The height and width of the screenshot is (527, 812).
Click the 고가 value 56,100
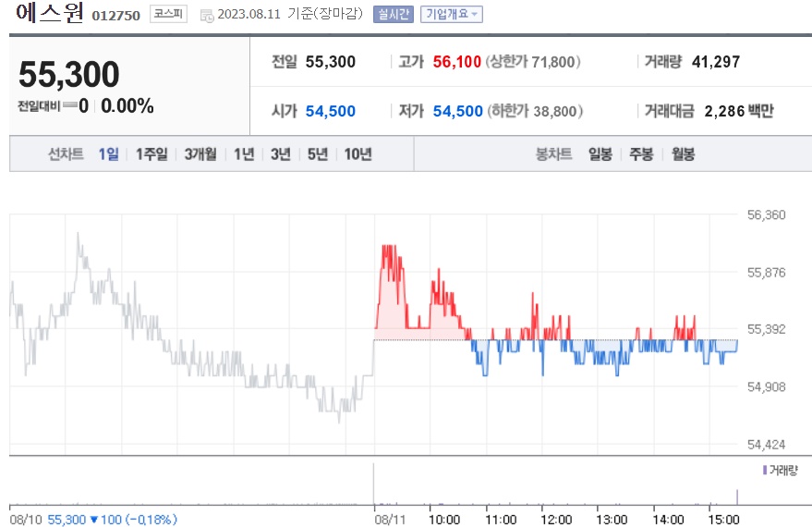coord(456,62)
